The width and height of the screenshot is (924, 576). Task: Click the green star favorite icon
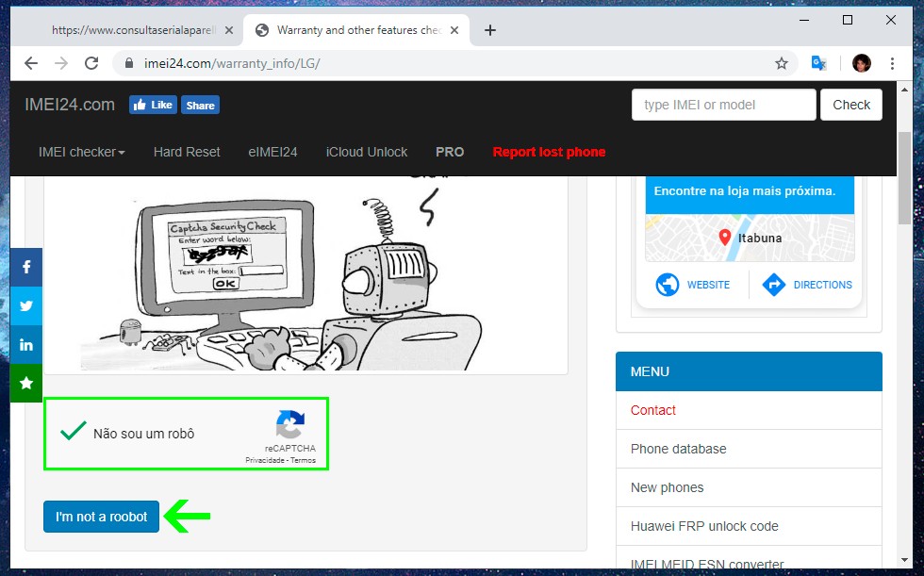[x=25, y=383]
